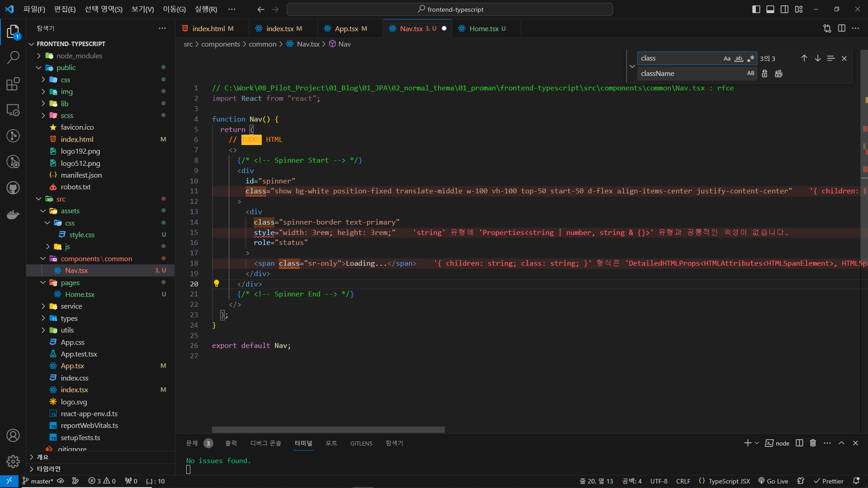Click the split editor right icon

(841, 28)
